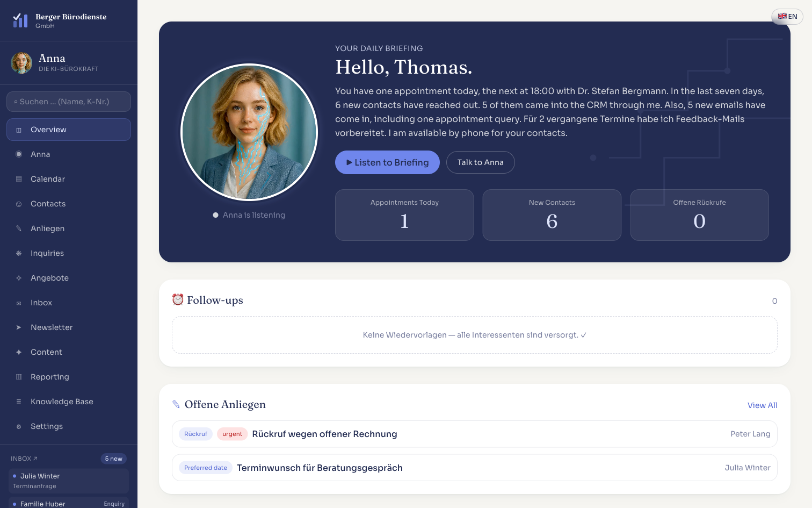Screen dimensions: 812x508
Task: Click the Calendar sidebar icon
Action: tap(19, 179)
